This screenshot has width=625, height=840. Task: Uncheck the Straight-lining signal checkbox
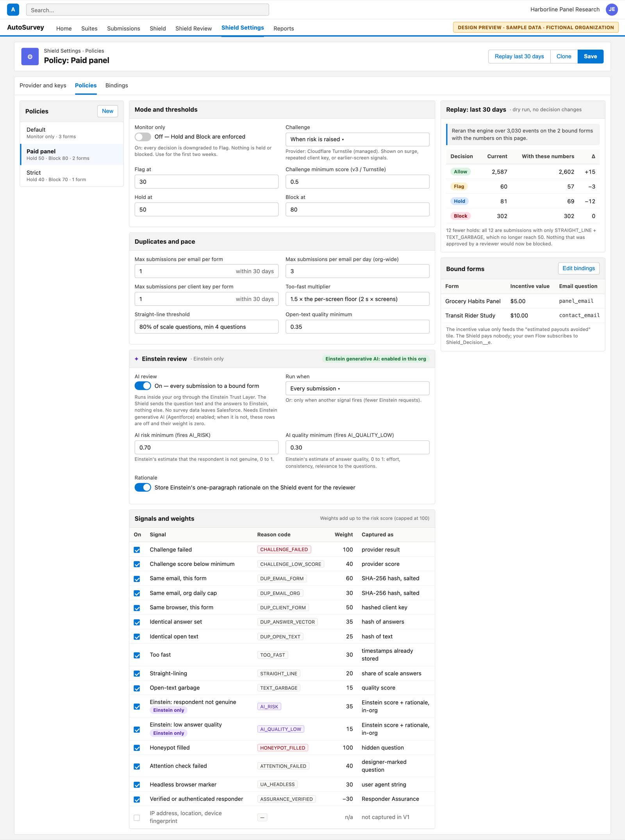pos(137,673)
